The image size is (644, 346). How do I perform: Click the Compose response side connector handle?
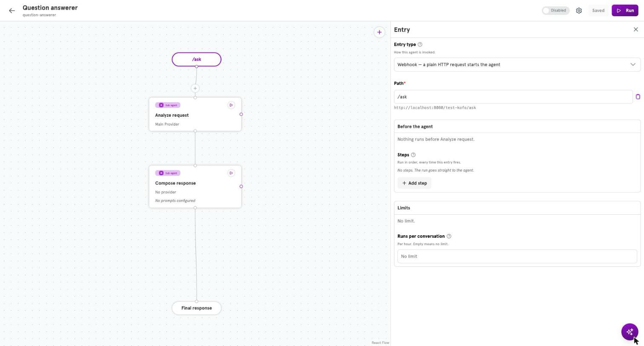(241, 186)
